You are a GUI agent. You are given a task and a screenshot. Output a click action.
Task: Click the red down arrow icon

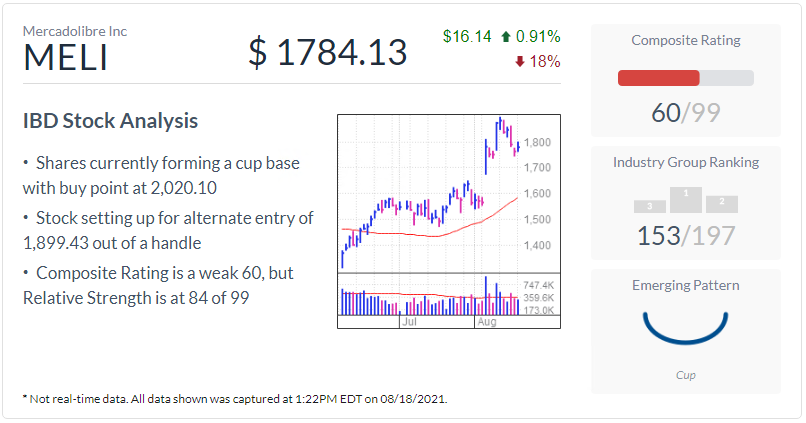click(x=519, y=62)
